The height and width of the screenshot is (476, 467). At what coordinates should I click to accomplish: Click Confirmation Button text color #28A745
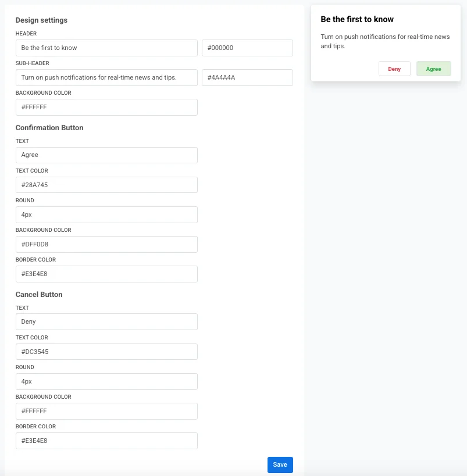tap(106, 185)
